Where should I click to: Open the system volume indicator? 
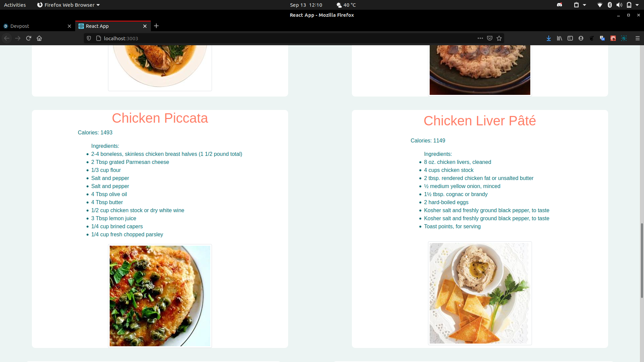(619, 5)
